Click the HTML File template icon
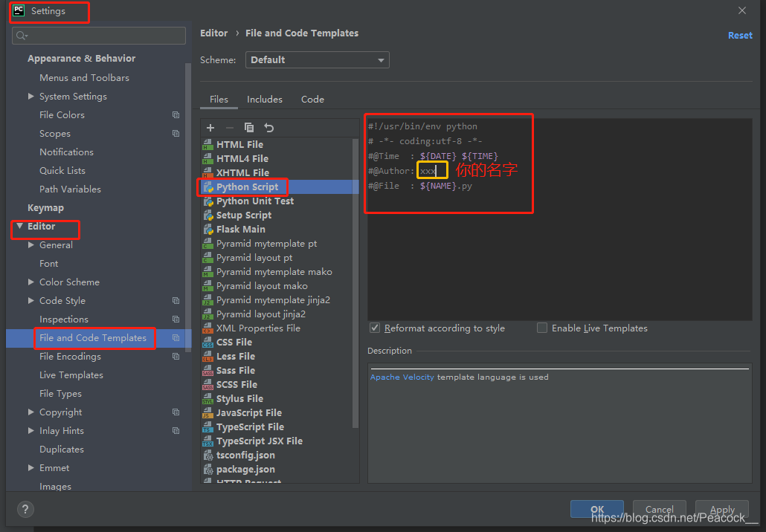 click(208, 144)
